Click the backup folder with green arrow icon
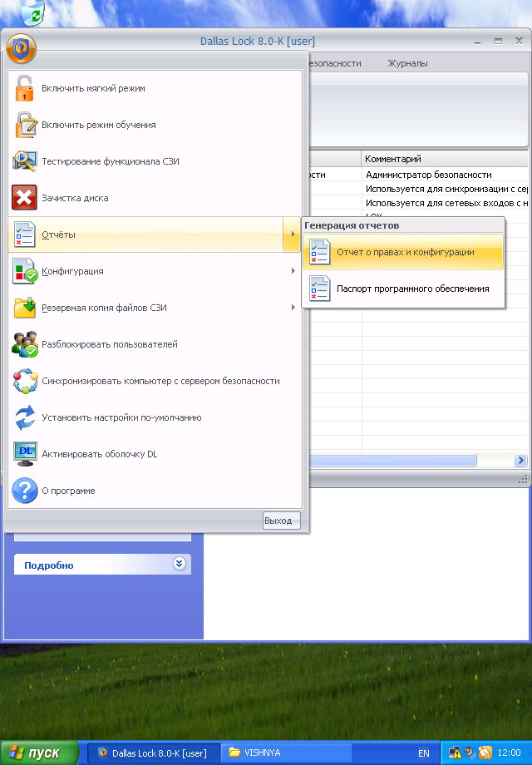 click(25, 308)
